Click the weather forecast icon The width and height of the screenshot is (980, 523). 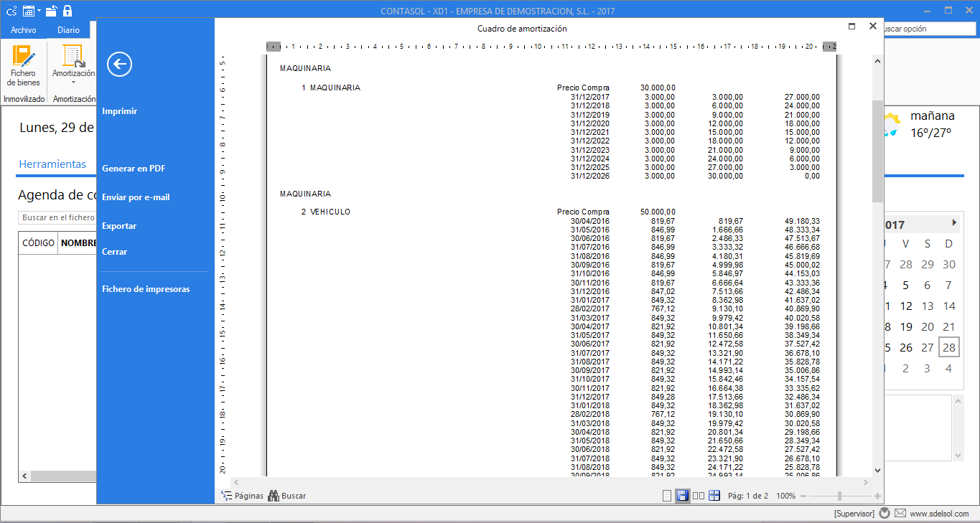point(892,125)
